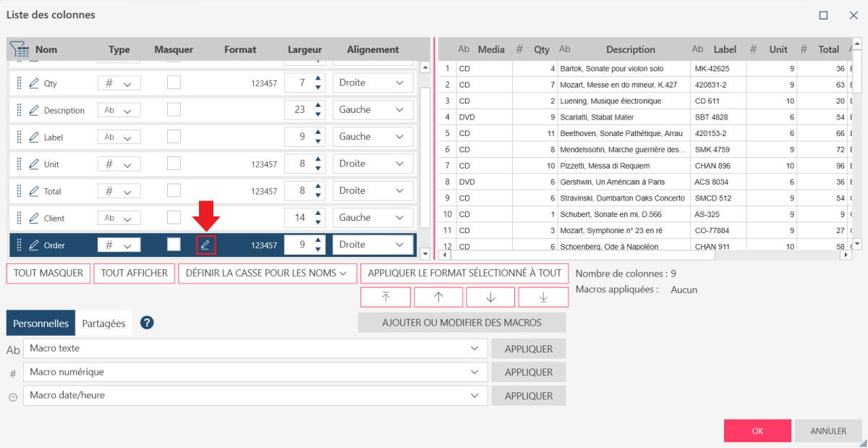Open Type dropdown for Description row
This screenshot has width=868, height=448.
pyautogui.click(x=119, y=111)
